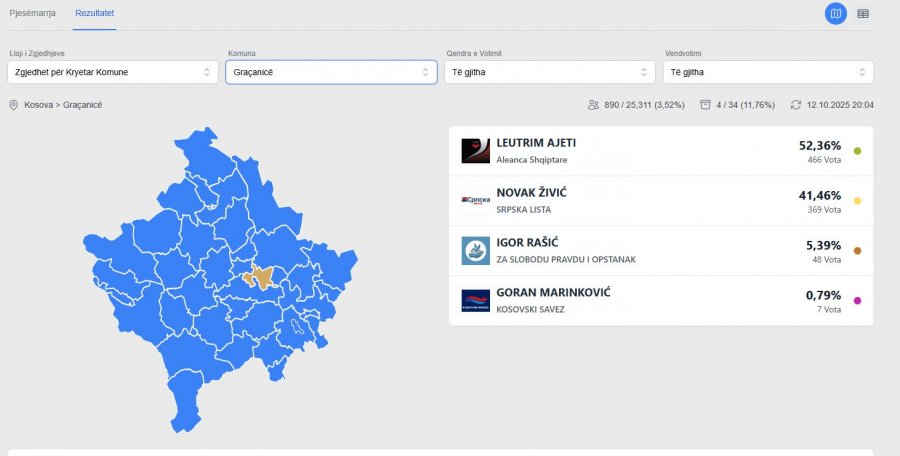Select candidate Leutrim Ajeti name

(536, 143)
